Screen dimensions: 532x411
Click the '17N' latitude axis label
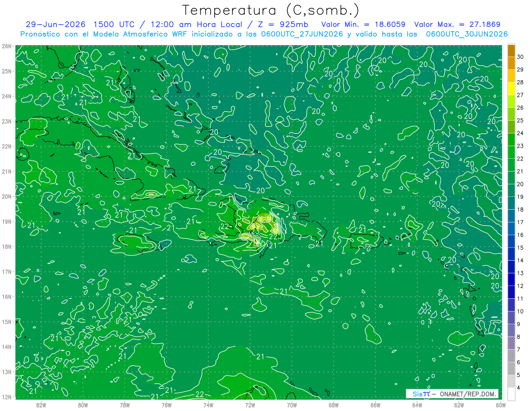click(7, 271)
